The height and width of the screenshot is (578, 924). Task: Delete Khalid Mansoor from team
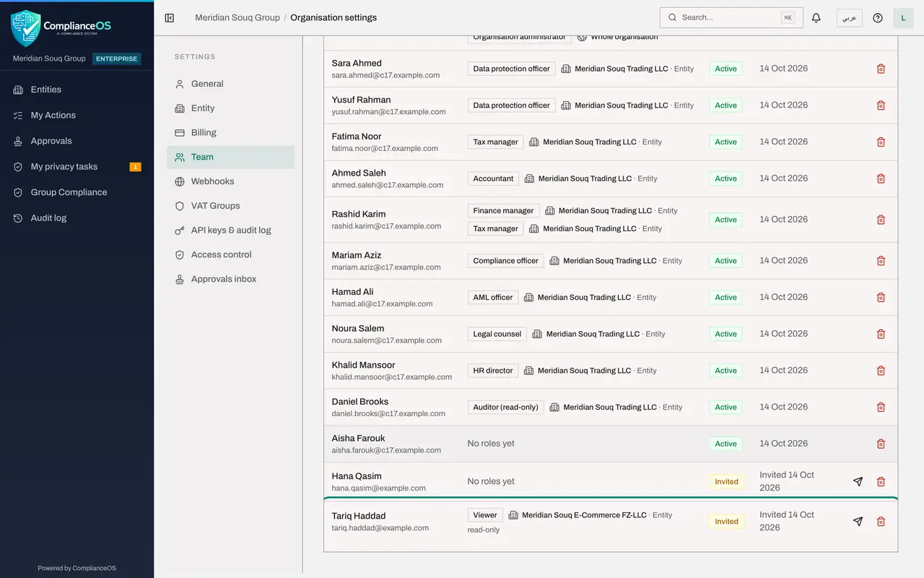click(881, 371)
